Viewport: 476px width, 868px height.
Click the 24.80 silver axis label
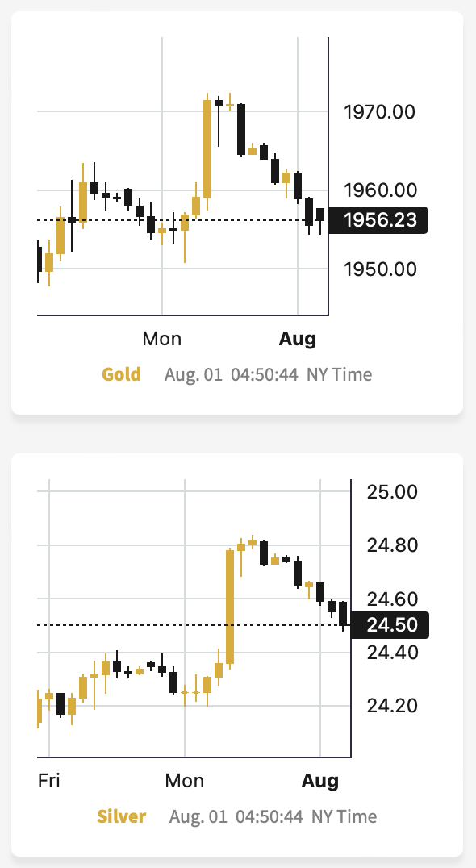coord(392,545)
